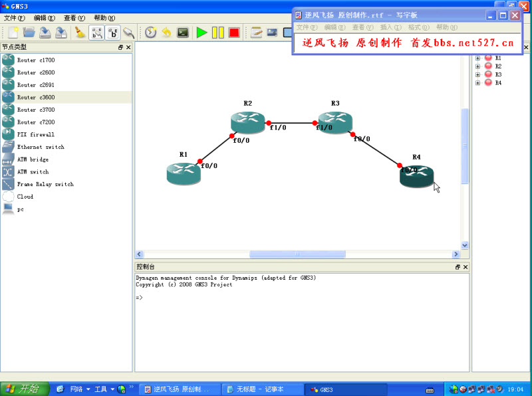Open the 文件 menu in GNS3
This screenshot has width=532, height=396.
[14, 18]
